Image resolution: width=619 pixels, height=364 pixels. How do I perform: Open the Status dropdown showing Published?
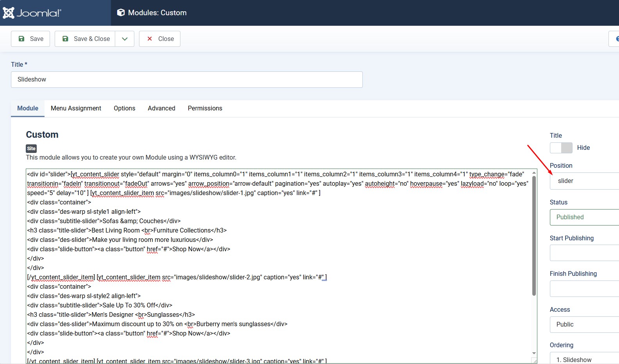pos(584,217)
